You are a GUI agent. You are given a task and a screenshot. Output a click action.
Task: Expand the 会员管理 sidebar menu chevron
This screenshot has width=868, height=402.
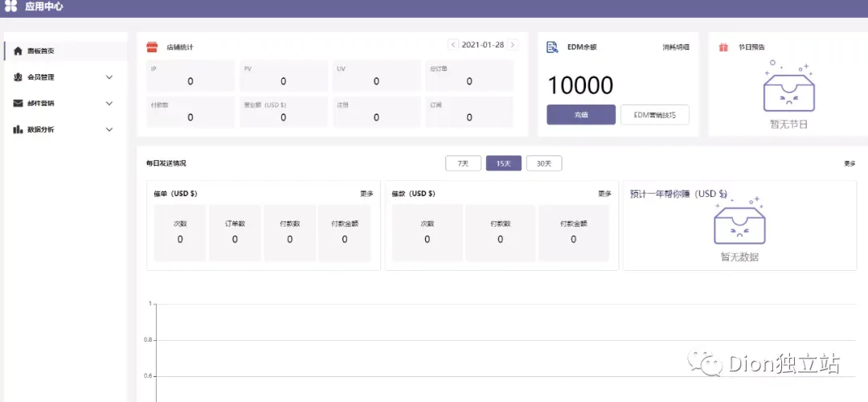(109, 77)
